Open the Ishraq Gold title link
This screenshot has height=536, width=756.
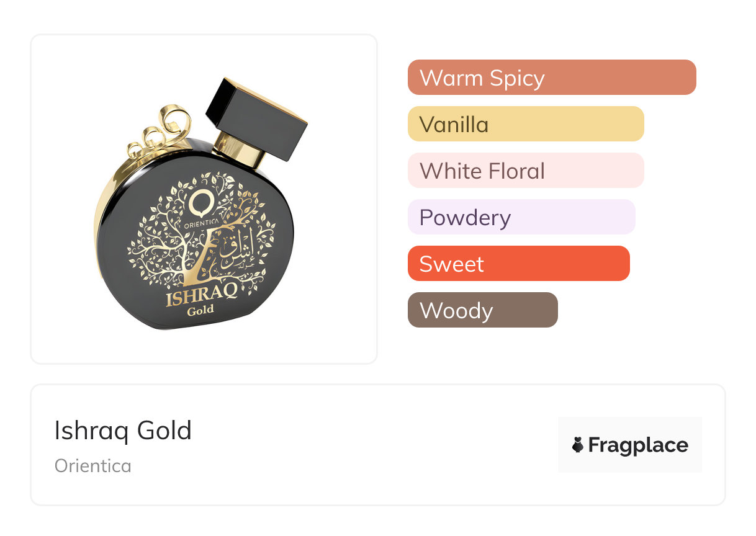coord(123,431)
